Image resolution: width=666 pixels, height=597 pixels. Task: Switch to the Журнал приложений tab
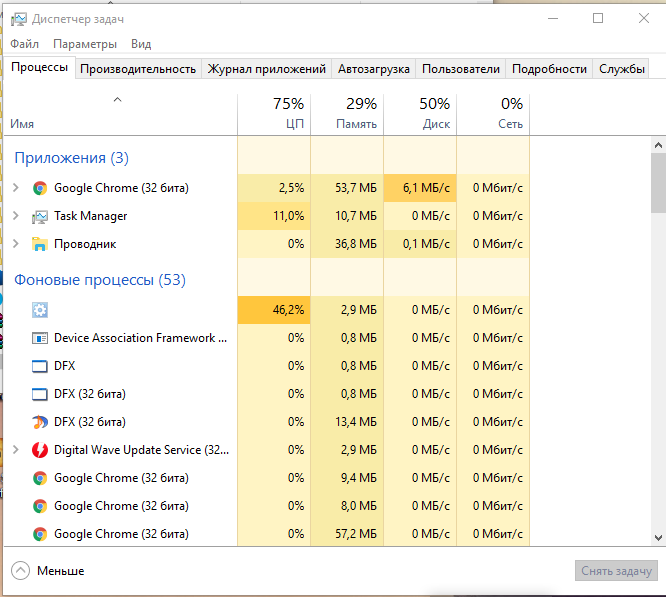266,69
